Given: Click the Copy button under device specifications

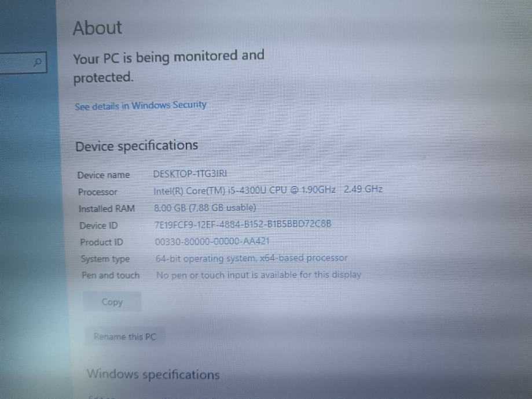Looking at the screenshot, I should [x=112, y=302].
